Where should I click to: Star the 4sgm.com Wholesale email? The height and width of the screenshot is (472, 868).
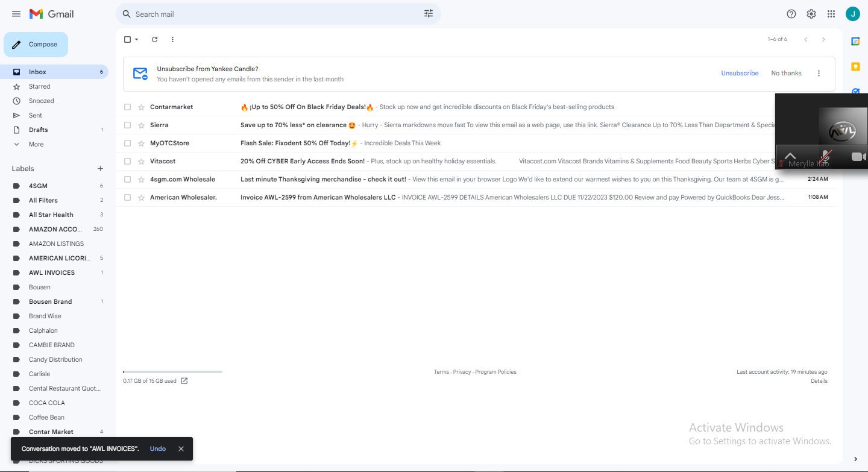142,180
